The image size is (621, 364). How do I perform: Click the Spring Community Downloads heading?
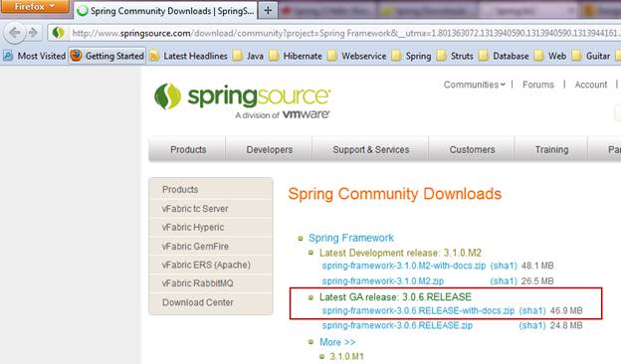coord(394,194)
